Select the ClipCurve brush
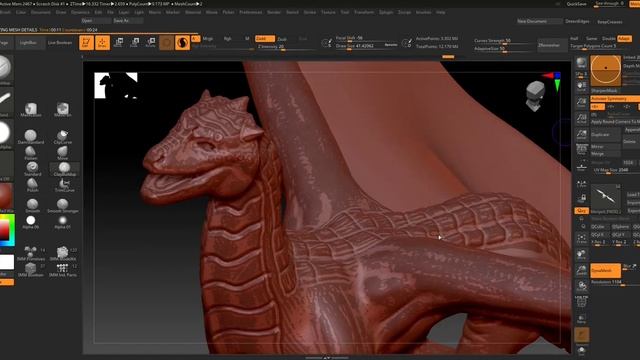Viewport: 640px width, 360px height. (62, 137)
